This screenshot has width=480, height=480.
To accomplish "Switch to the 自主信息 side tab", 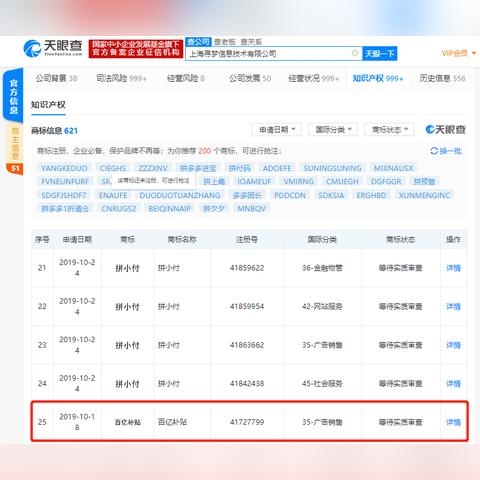I will (15, 144).
